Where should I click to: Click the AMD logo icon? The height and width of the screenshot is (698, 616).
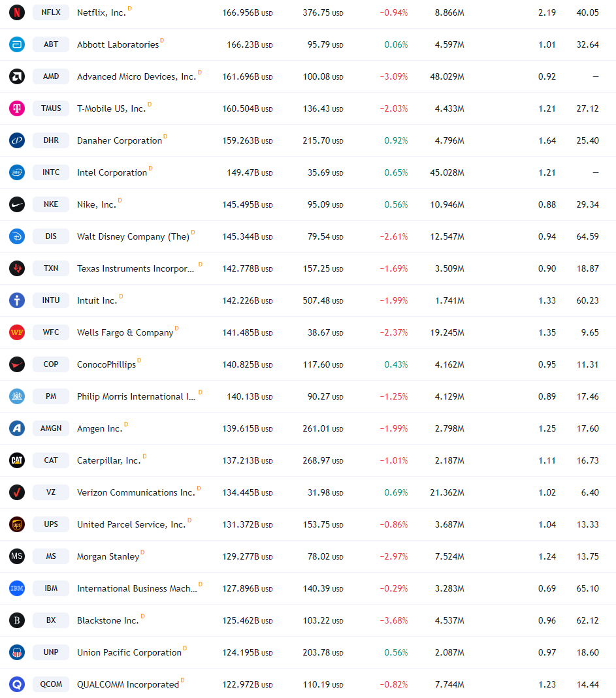tap(17, 76)
